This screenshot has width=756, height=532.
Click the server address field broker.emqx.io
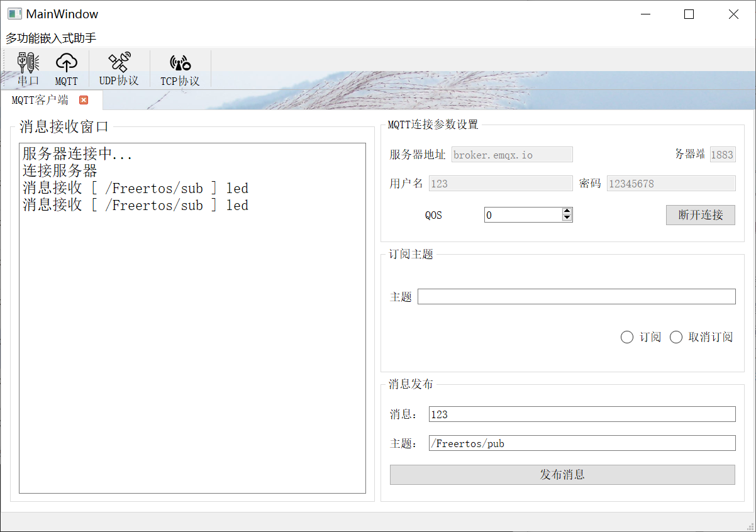click(x=511, y=154)
